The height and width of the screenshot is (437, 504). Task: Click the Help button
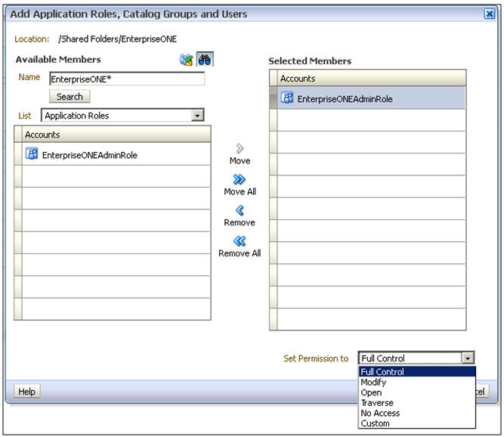27,392
